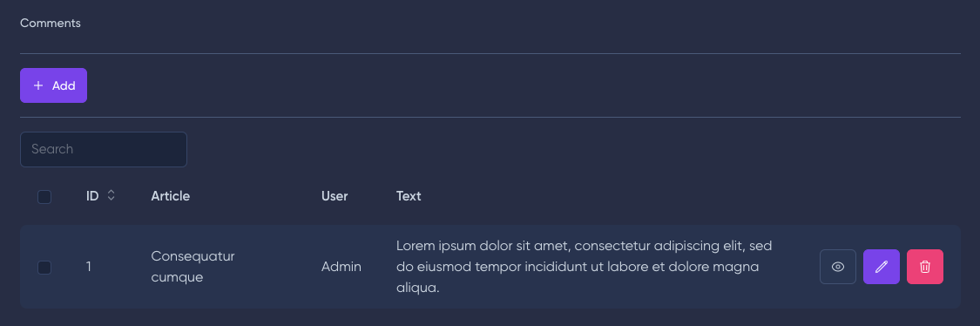The height and width of the screenshot is (326, 980).
Task: Open the Consequatur cumque article cell
Action: (x=193, y=267)
